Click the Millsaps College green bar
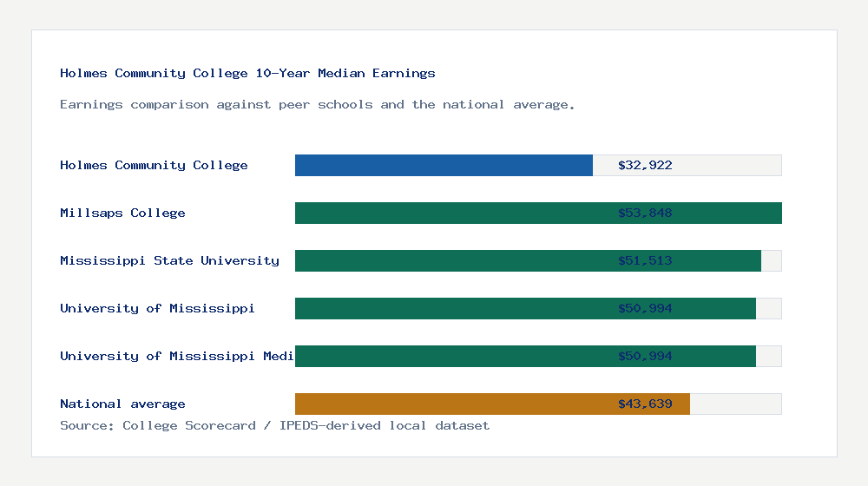This screenshot has width=868, height=486. 538,213
